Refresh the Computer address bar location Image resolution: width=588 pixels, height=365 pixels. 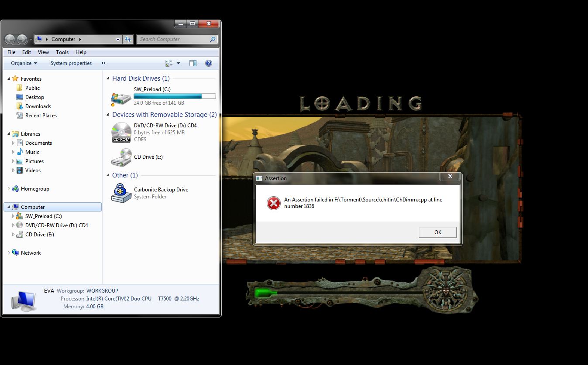(x=128, y=39)
